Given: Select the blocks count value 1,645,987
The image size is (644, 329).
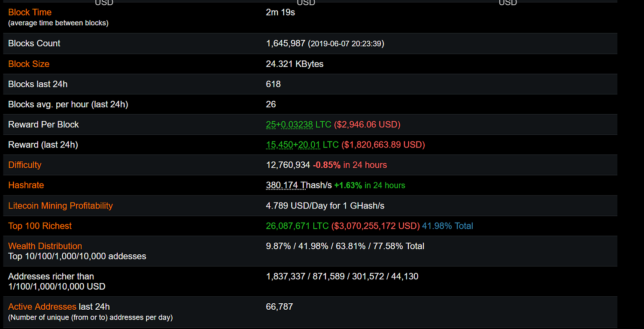Looking at the screenshot, I should pyautogui.click(x=286, y=43).
